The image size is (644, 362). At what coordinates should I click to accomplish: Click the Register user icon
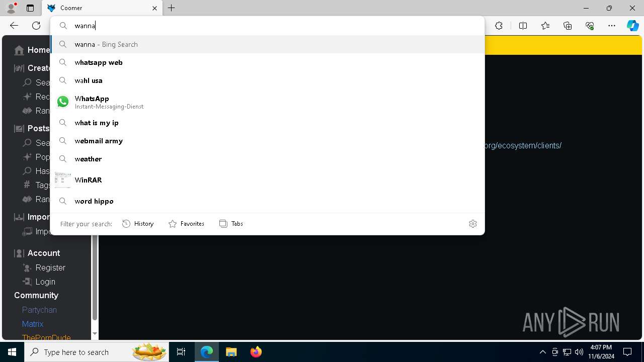(27, 267)
